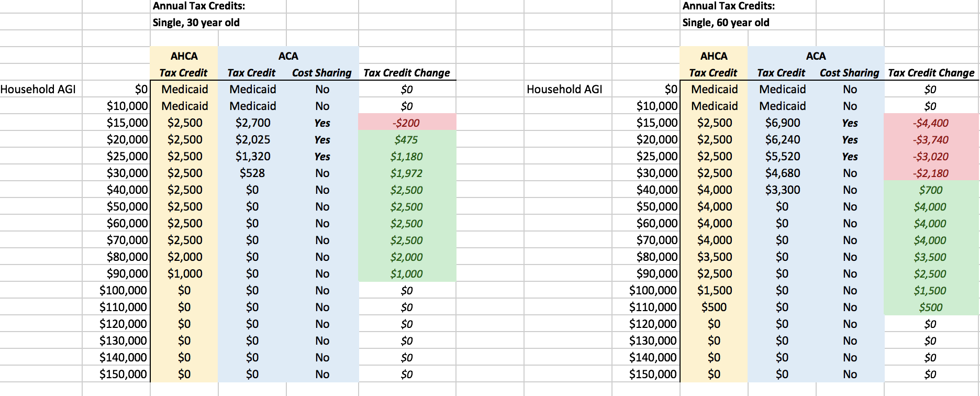Click the $2,700 ACA tax credit cell
Viewport: 980px width, 396px height.
coord(253,123)
